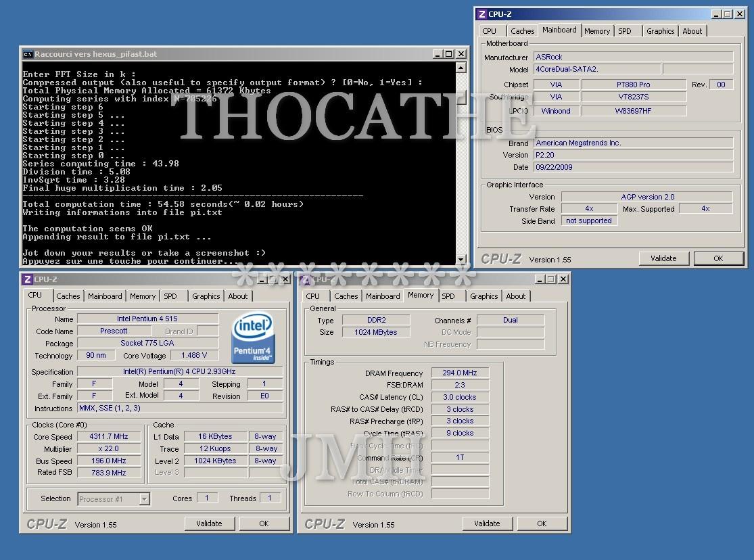The height and width of the screenshot is (560, 754).
Task: Open Graphics tab in CPU window
Action: point(206,296)
